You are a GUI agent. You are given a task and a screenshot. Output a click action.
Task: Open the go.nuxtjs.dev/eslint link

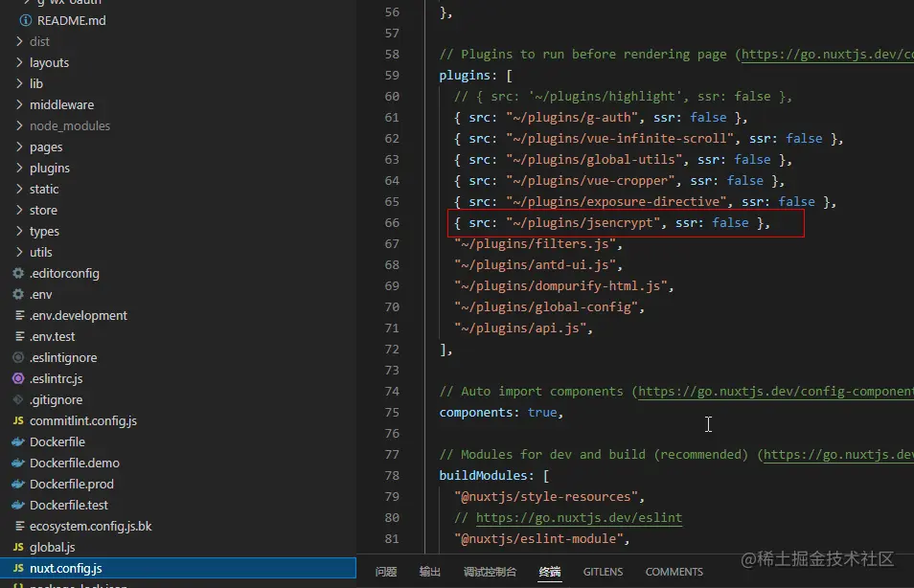[x=579, y=517]
